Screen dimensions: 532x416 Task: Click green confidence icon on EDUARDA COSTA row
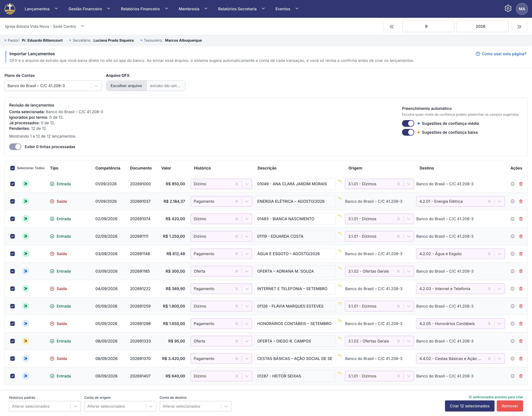25,236
